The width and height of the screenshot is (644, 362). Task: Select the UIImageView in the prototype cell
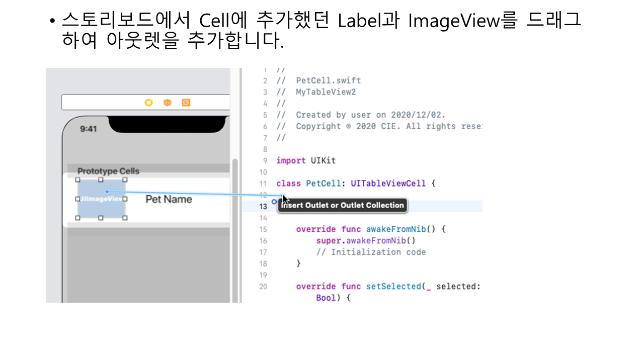point(96,206)
